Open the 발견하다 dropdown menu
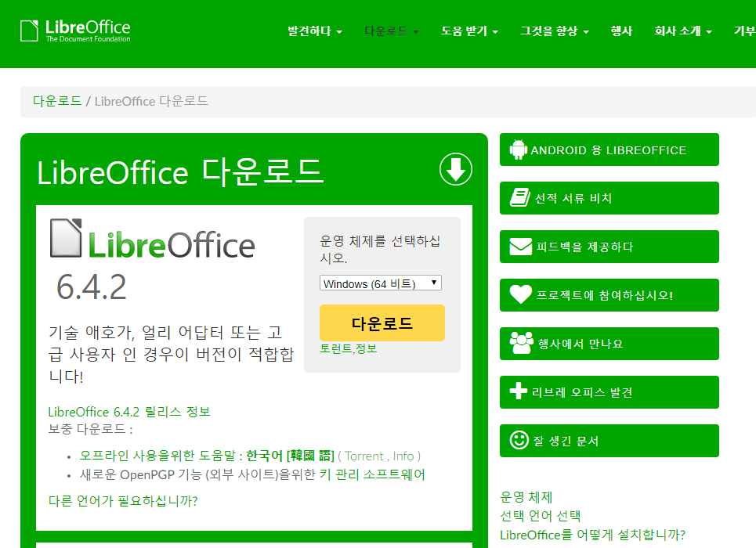The height and width of the screenshot is (548, 756). [x=315, y=31]
